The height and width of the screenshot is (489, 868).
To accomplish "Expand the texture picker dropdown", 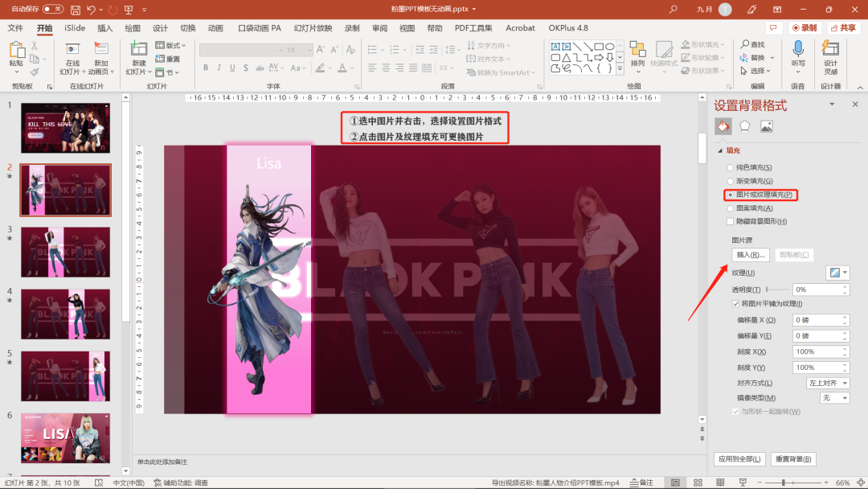I will [837, 273].
